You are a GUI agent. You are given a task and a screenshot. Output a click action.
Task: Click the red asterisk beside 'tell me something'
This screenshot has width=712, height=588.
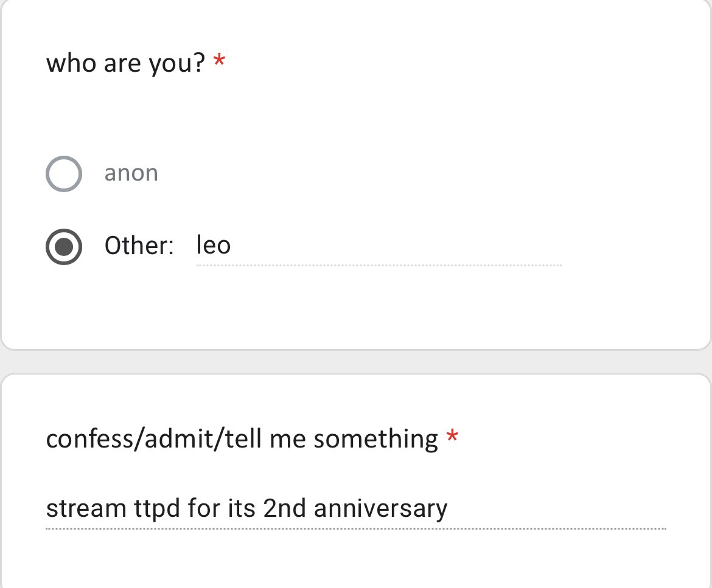[452, 437]
